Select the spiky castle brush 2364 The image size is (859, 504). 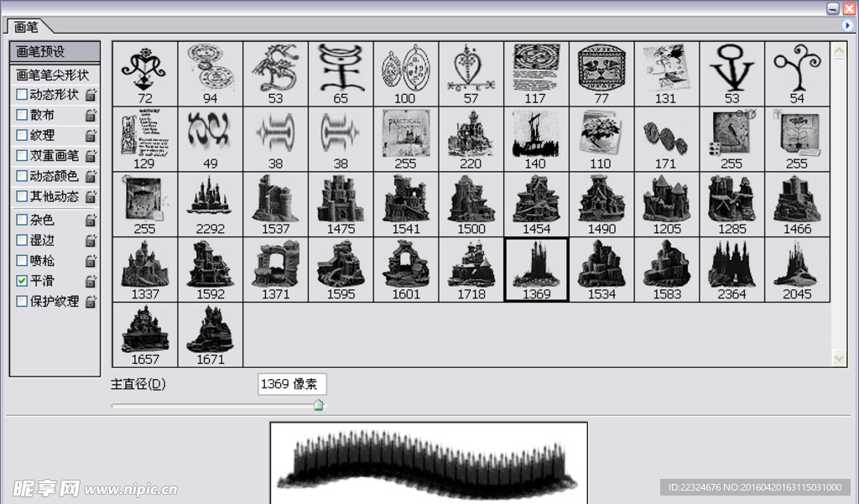click(731, 264)
